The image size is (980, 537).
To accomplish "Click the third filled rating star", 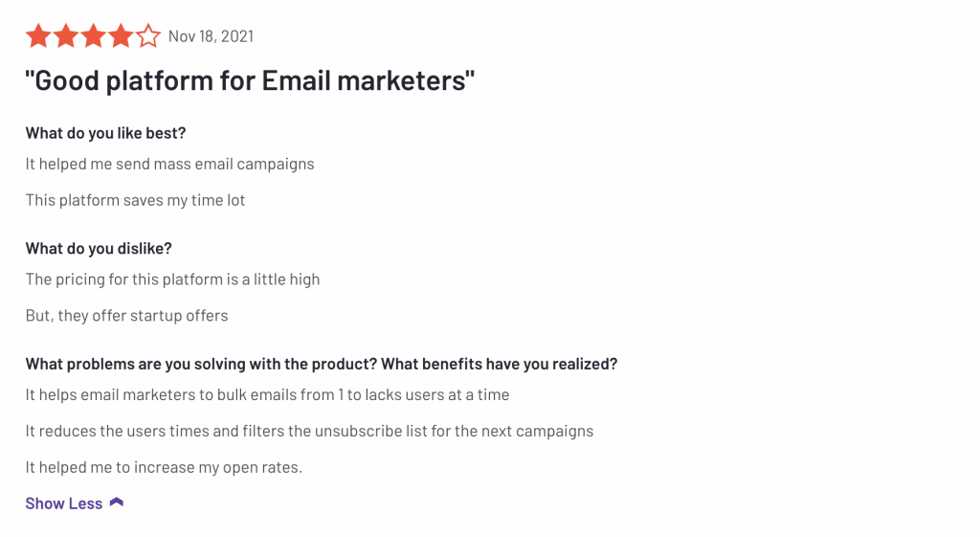I will pos(94,37).
